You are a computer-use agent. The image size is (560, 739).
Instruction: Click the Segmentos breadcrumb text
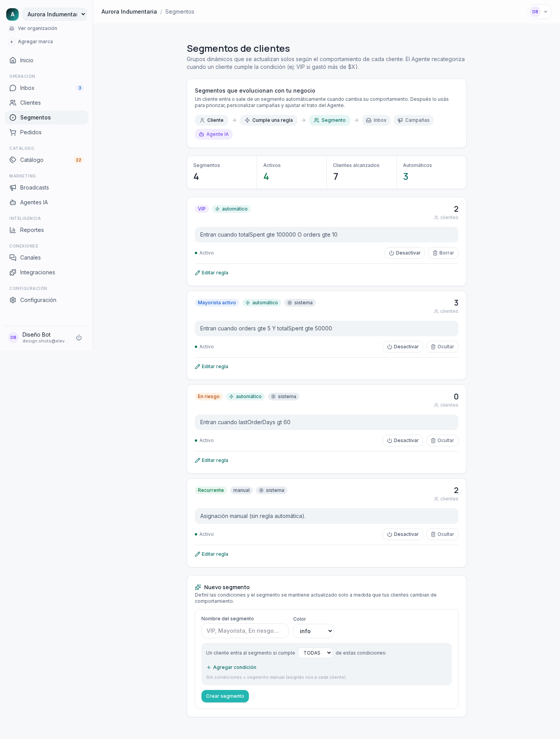pos(180,12)
